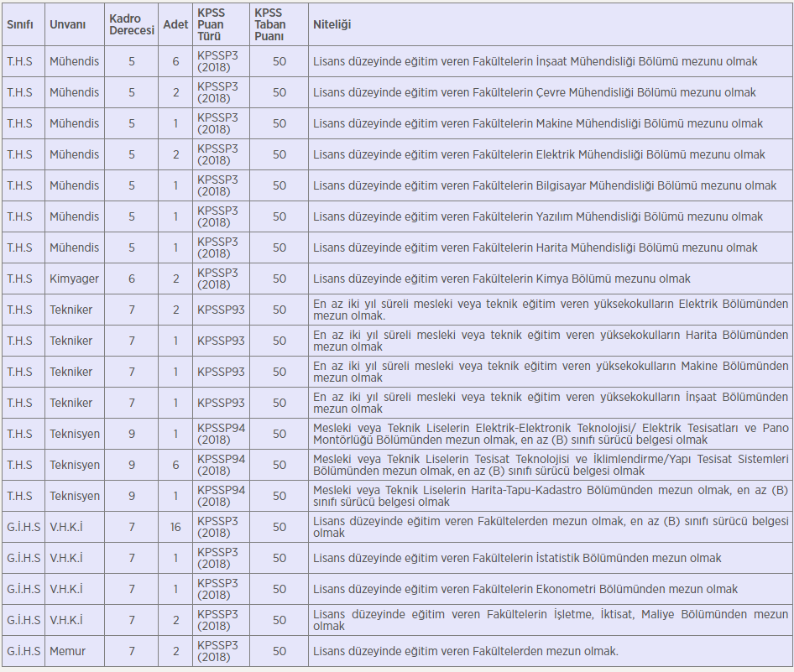Image resolution: width=794 pixels, height=672 pixels.
Task: Select the "Kimyager" title cell
Action: (71, 279)
